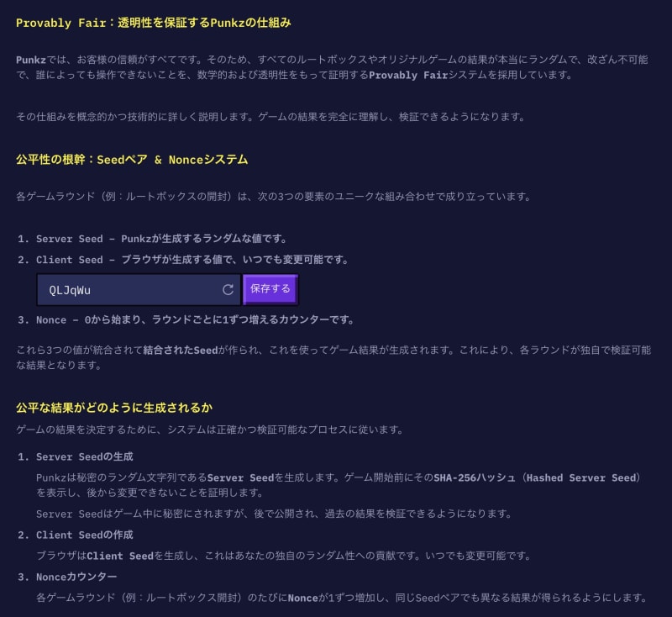
Task: Click the subheading 'Server Seedの生成'
Action: [x=85, y=457]
